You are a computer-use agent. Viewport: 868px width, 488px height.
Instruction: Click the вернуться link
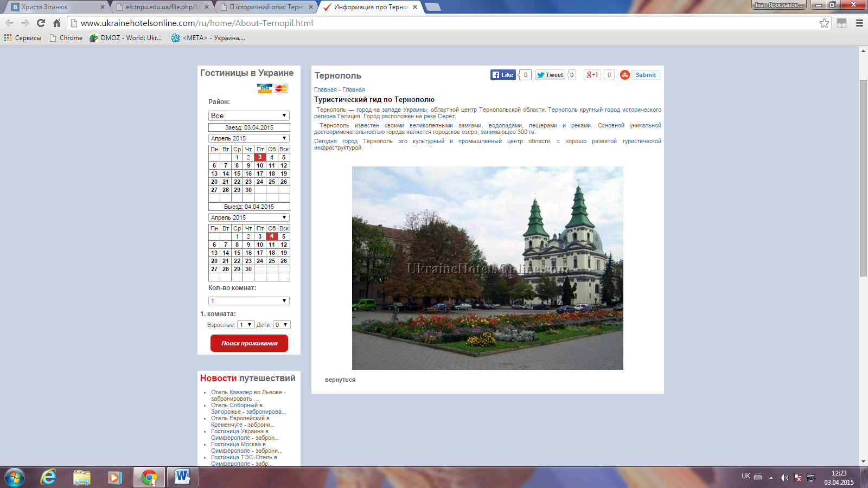(x=340, y=380)
